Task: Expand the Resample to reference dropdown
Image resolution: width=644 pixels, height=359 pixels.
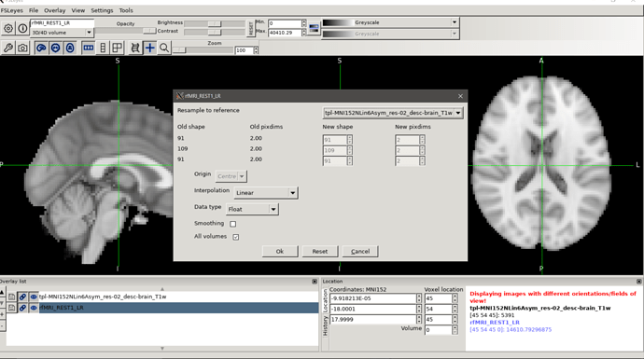Action: (393, 113)
